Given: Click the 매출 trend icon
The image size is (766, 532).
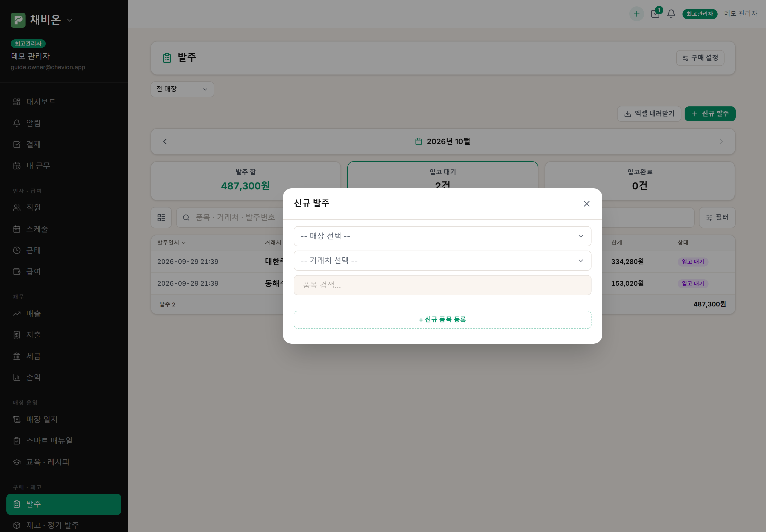Looking at the screenshot, I should pos(17,314).
